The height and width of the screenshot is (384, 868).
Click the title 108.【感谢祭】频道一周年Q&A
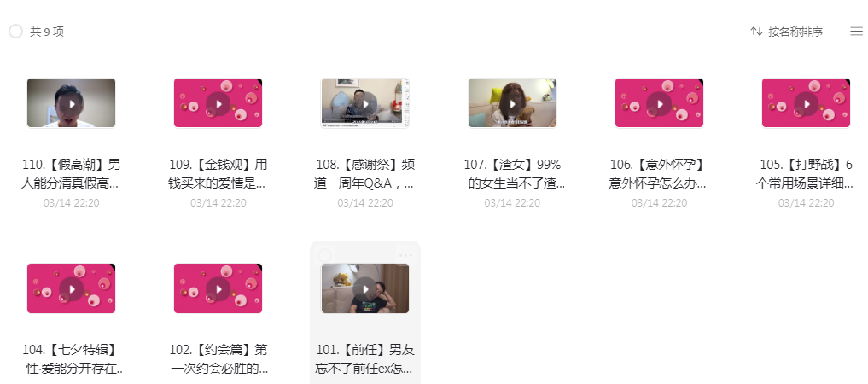point(365,174)
